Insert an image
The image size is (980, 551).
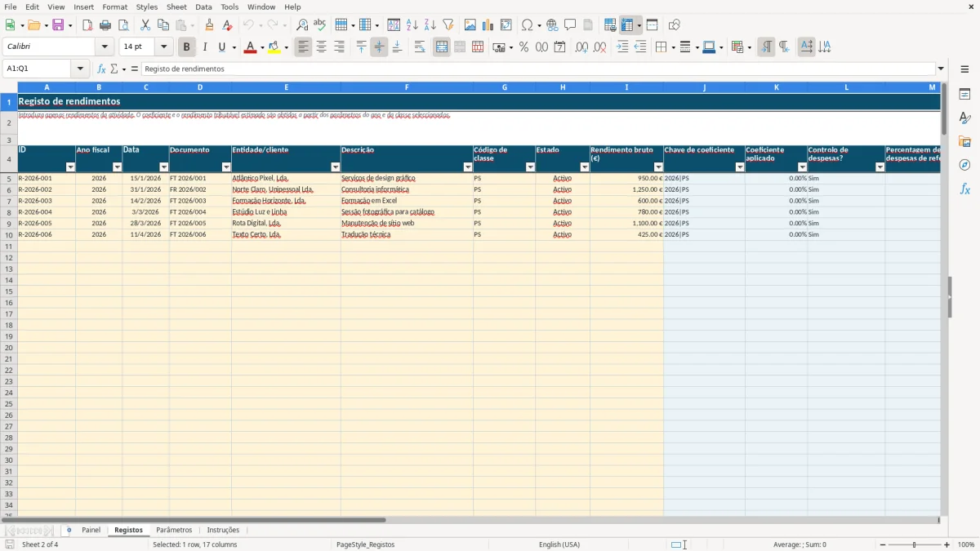pos(470,25)
